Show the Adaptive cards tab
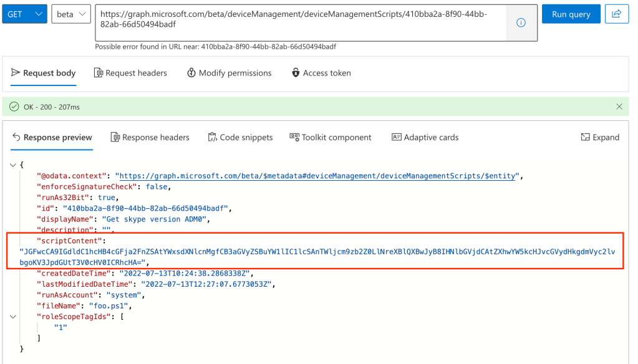 [x=425, y=137]
